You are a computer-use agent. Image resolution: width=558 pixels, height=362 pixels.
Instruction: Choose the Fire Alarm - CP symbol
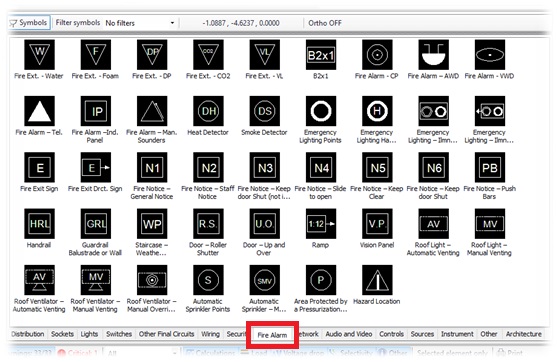point(377,54)
